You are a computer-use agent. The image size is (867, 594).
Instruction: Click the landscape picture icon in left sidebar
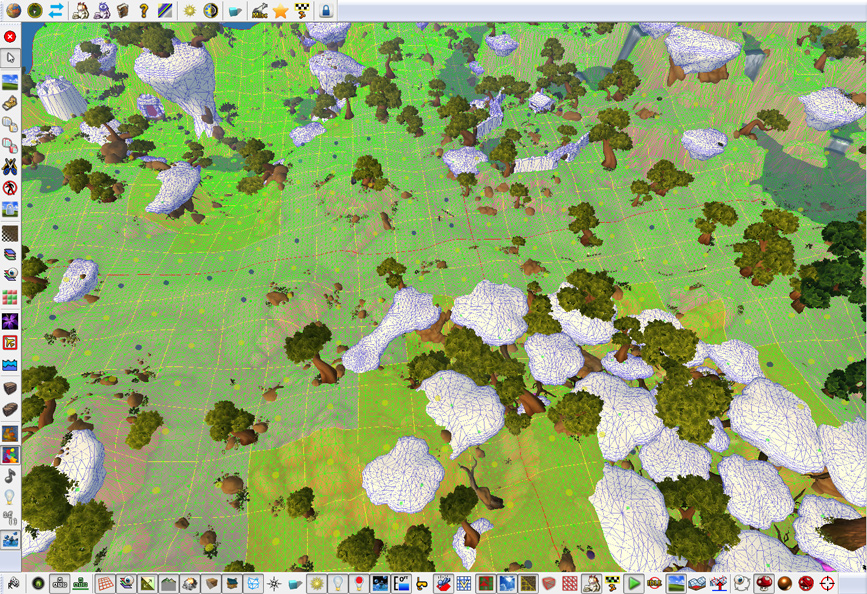10,82
